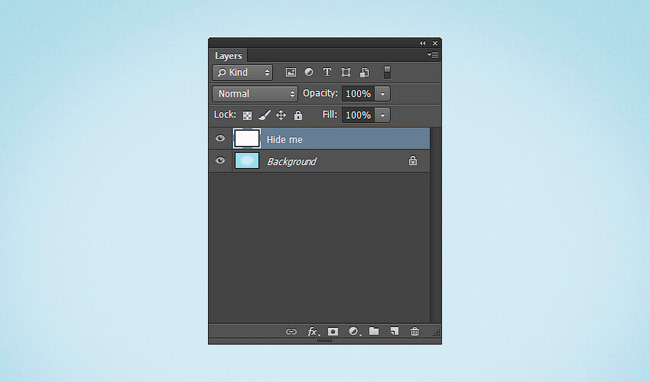
Task: Lock position move icon
Action: [x=281, y=115]
